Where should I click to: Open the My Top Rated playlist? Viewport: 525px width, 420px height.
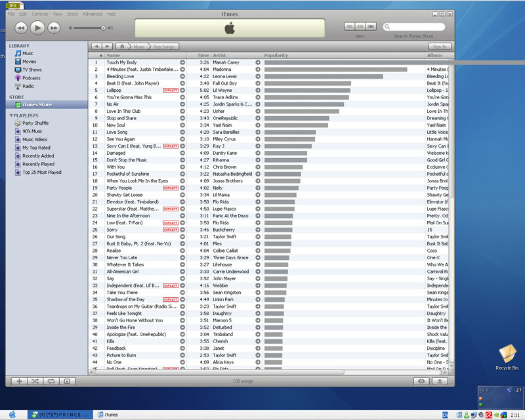coord(36,148)
